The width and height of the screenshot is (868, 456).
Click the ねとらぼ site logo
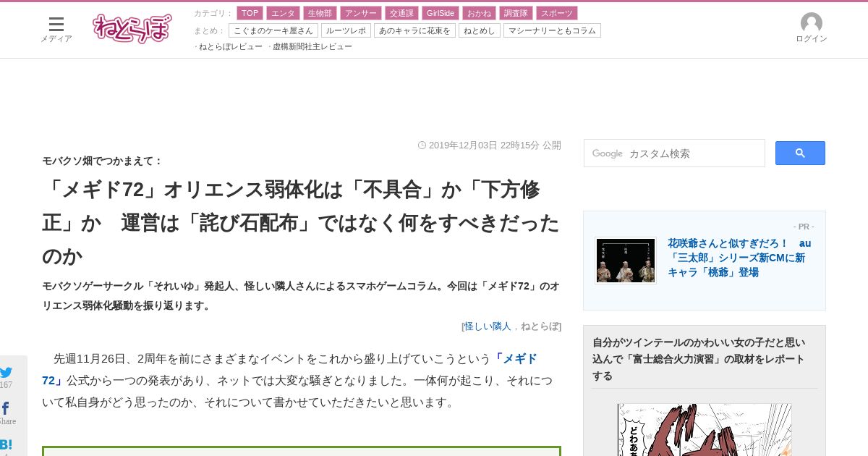click(x=132, y=28)
